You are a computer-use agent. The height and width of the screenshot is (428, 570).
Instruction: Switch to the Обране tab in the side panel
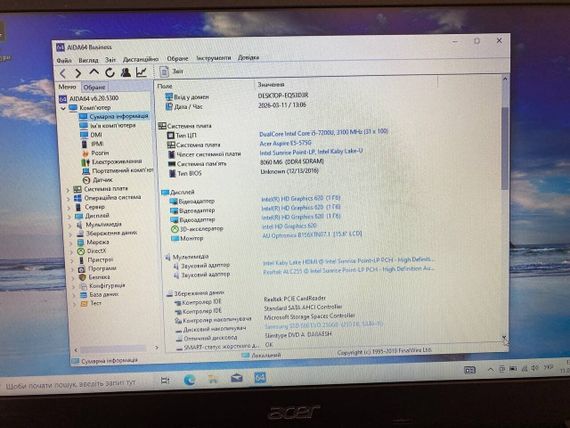tap(94, 87)
